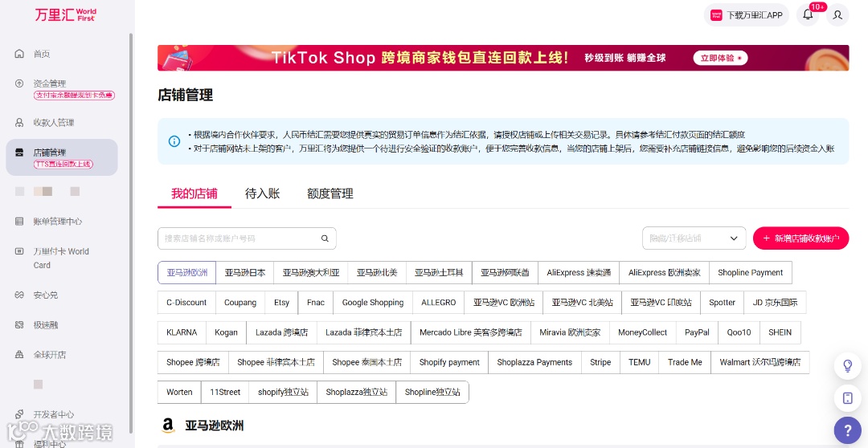
Task: Select the Mercado Libre 美客多跨境店 filter
Action: (470, 332)
